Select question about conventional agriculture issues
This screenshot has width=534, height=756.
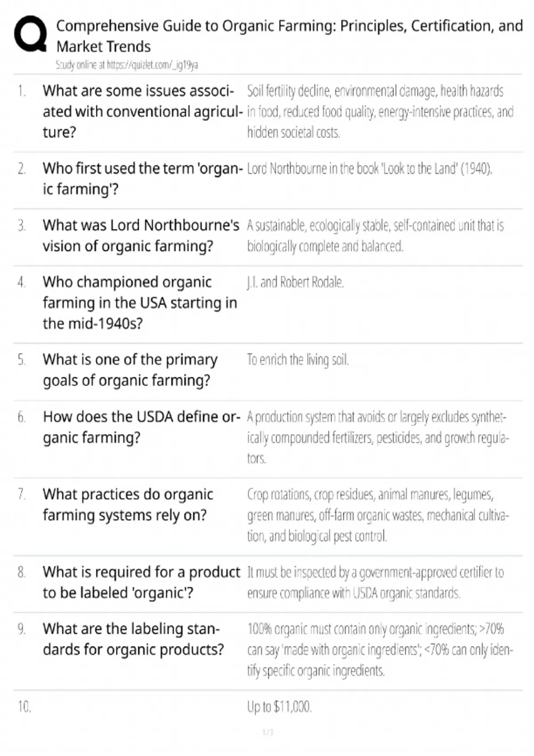click(x=142, y=111)
